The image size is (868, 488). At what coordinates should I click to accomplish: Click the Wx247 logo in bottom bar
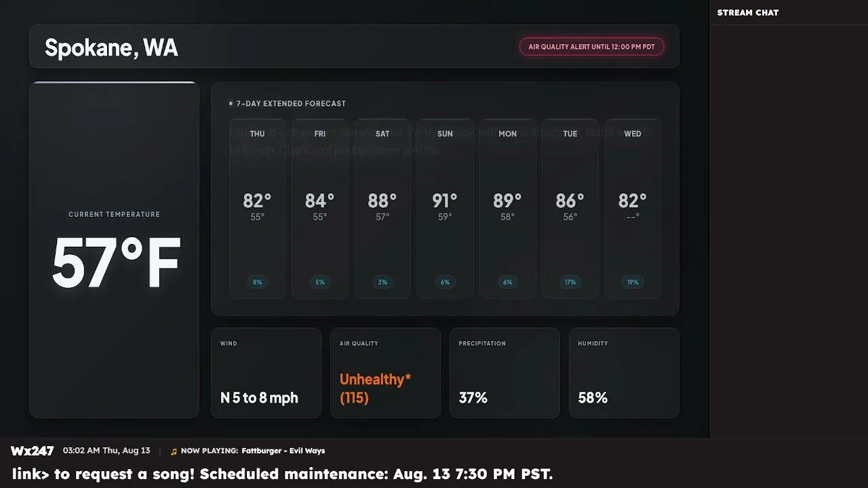[x=32, y=451]
